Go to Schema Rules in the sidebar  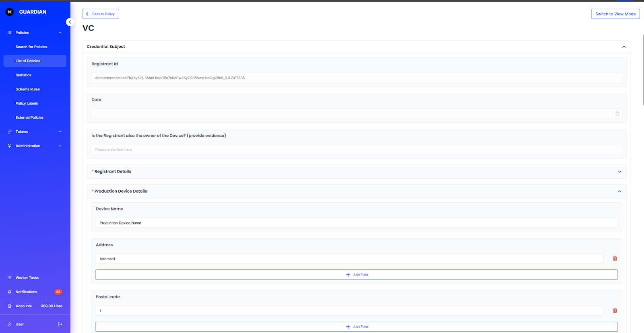pyautogui.click(x=28, y=89)
